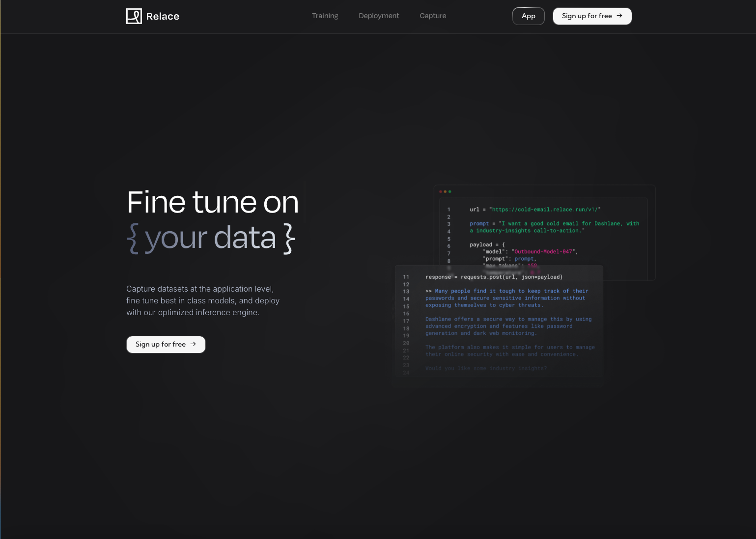This screenshot has height=539, width=756.
Task: Open the Training menu
Action: (x=325, y=16)
